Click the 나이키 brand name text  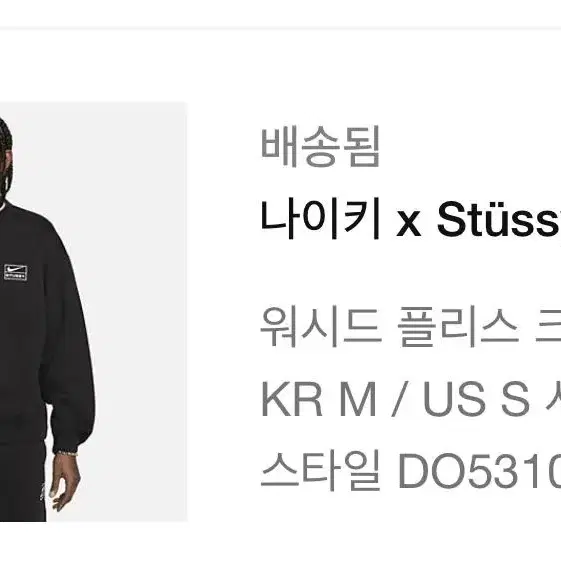320,219
